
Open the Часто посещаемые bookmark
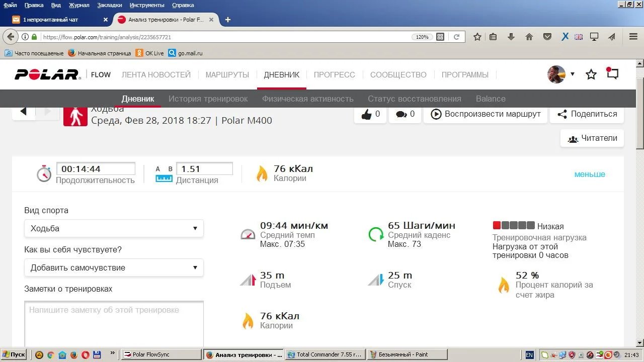pyautogui.click(x=34, y=53)
